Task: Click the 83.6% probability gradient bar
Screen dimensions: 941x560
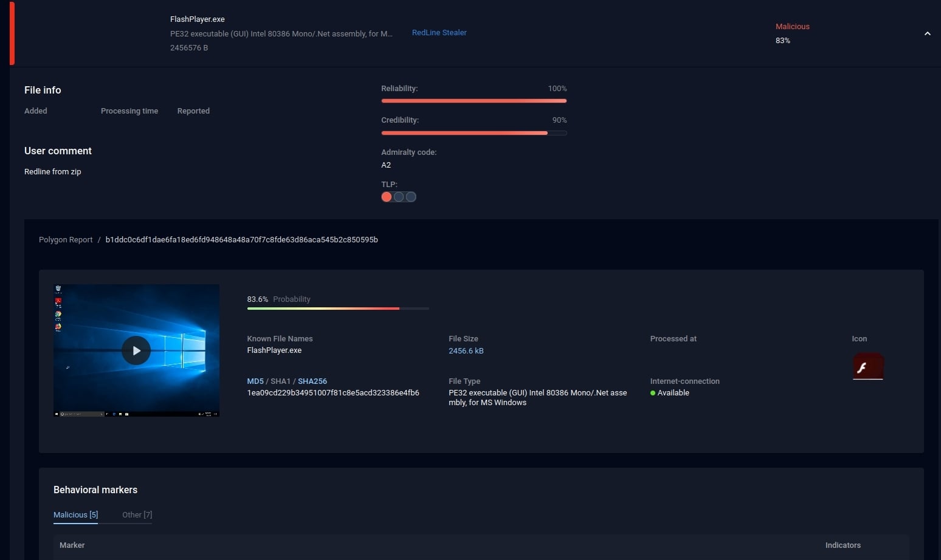Action: click(337, 309)
